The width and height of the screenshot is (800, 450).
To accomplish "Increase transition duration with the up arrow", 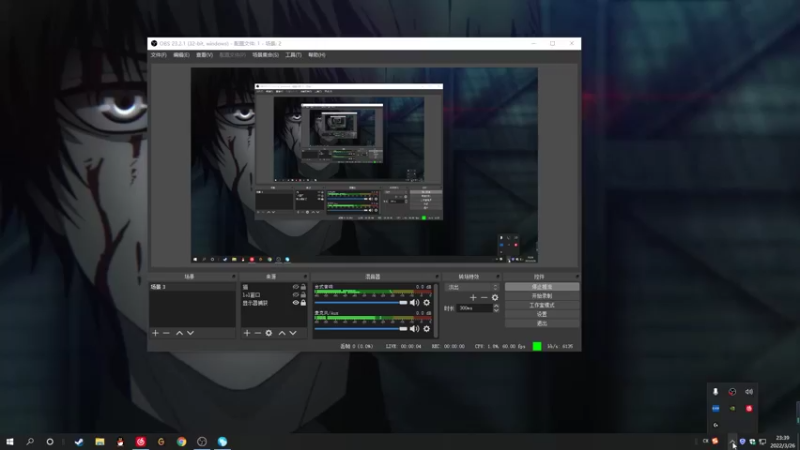I will 496,306.
